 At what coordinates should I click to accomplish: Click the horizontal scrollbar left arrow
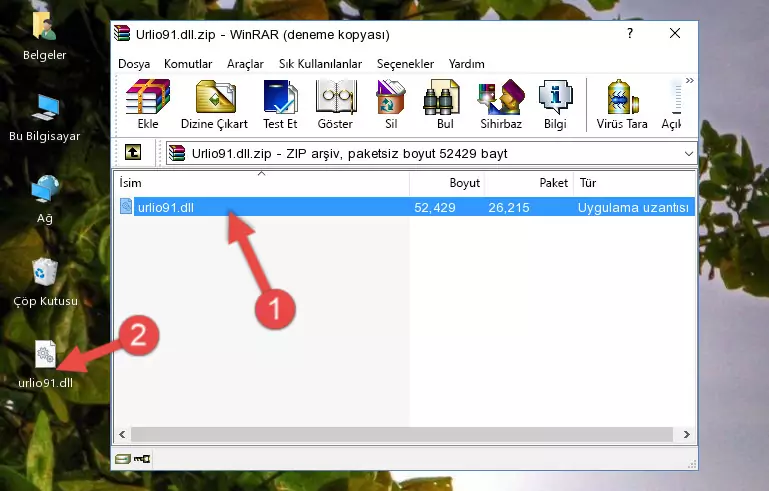(x=122, y=434)
